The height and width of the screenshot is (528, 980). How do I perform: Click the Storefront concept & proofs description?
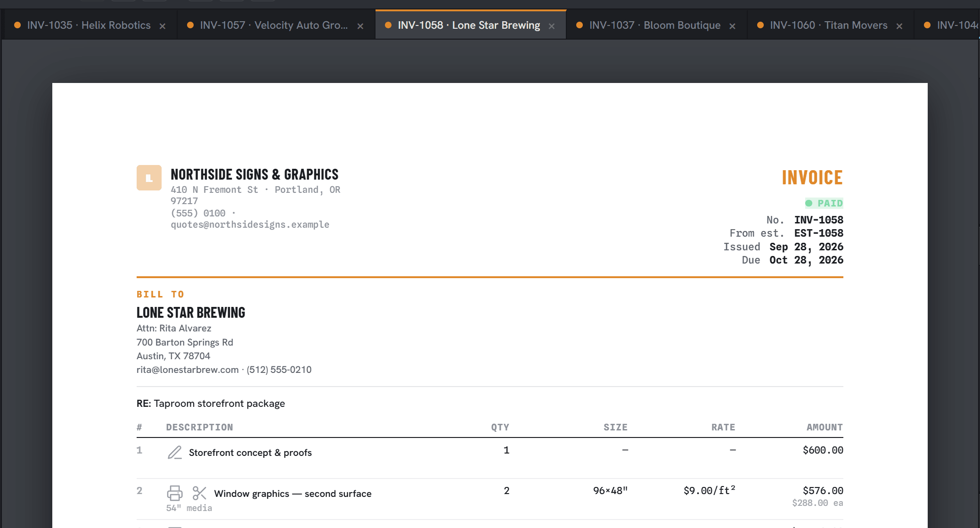[x=250, y=453]
